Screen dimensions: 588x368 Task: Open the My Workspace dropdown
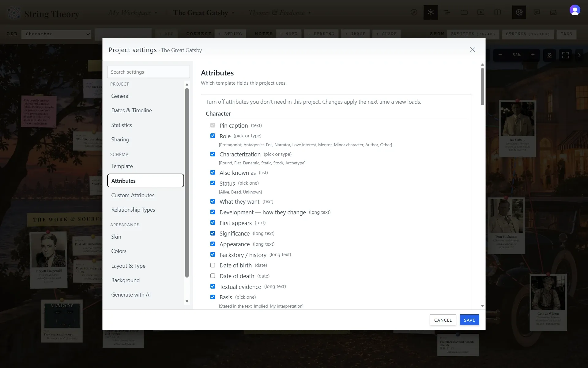[133, 13]
